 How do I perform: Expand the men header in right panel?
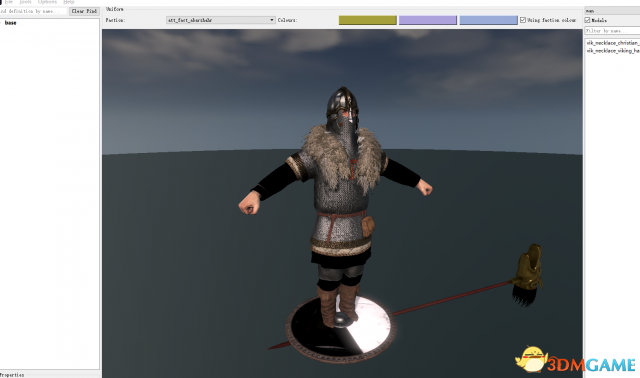coord(612,11)
